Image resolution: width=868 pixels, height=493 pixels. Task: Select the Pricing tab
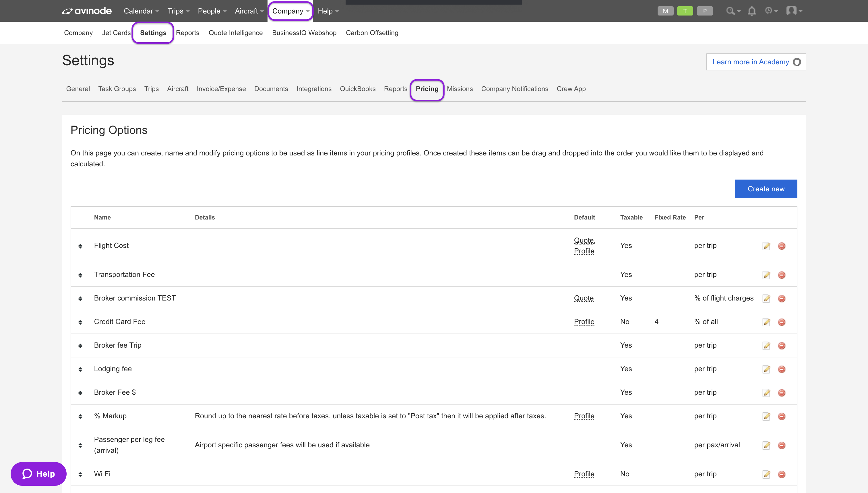[x=427, y=89]
